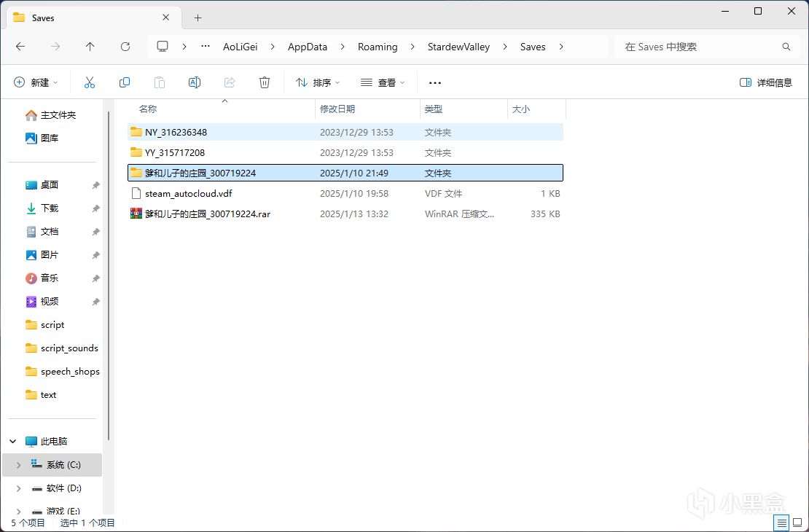Screen dimensions: 809x532
Task: Expand the 系统 (C:) drive node
Action: point(18,465)
